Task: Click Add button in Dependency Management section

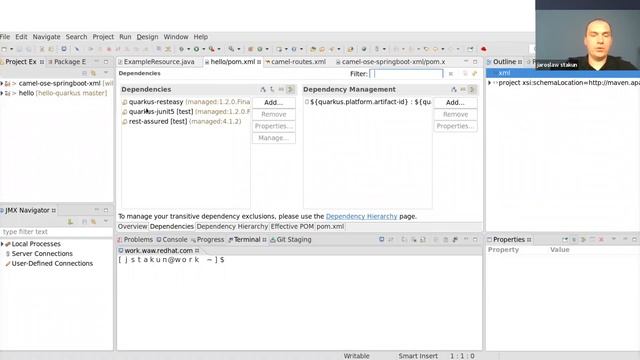Action: 455,102
